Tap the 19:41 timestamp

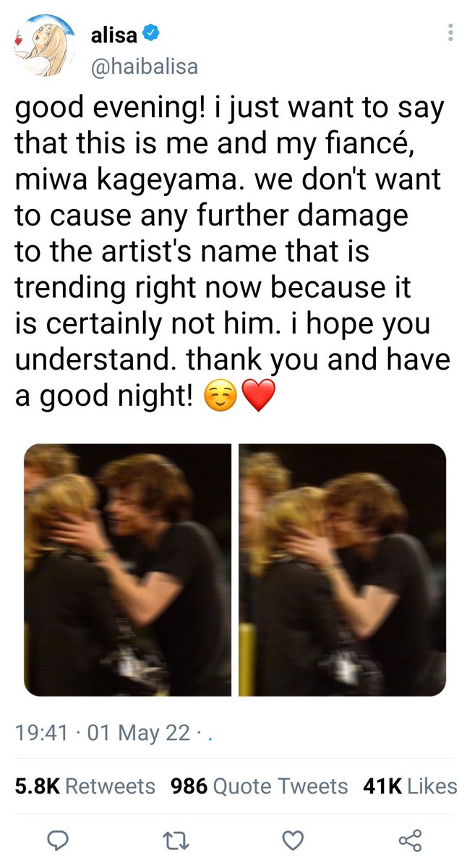(43, 733)
